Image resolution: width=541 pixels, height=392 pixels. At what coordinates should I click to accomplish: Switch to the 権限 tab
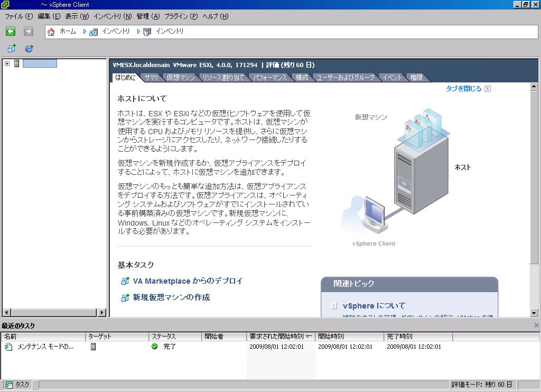pyautogui.click(x=416, y=77)
